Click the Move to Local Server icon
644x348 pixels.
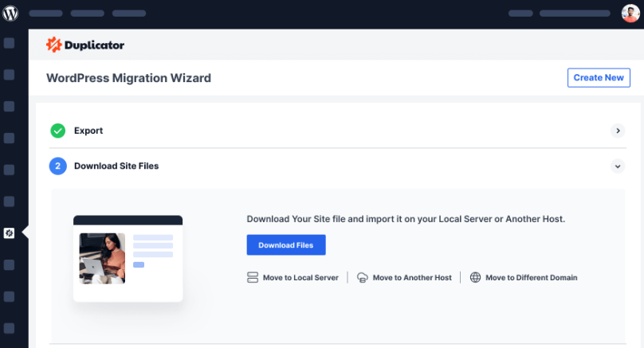click(x=253, y=278)
